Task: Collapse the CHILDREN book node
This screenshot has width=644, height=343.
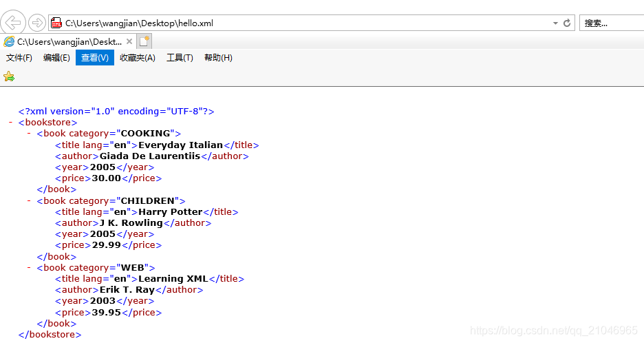Action: (29, 200)
